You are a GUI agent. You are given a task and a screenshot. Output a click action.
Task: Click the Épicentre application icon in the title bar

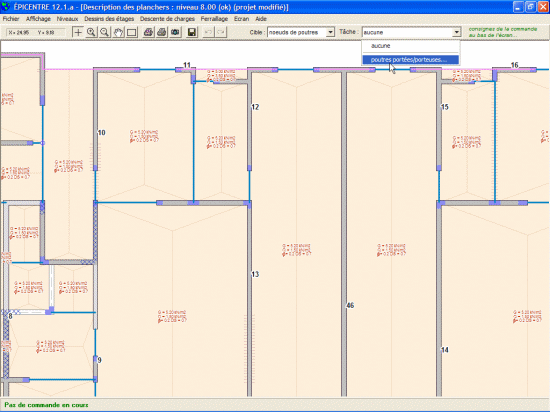(6, 7)
